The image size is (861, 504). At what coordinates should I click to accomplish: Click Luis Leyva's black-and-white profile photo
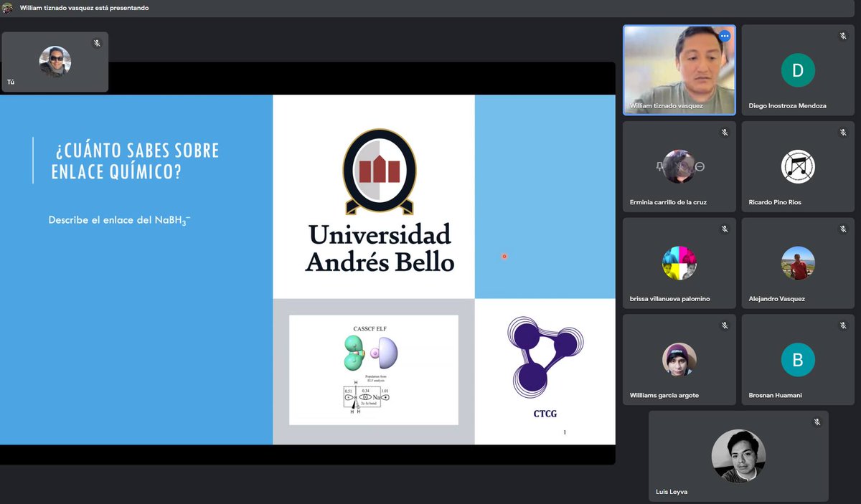[x=738, y=456]
